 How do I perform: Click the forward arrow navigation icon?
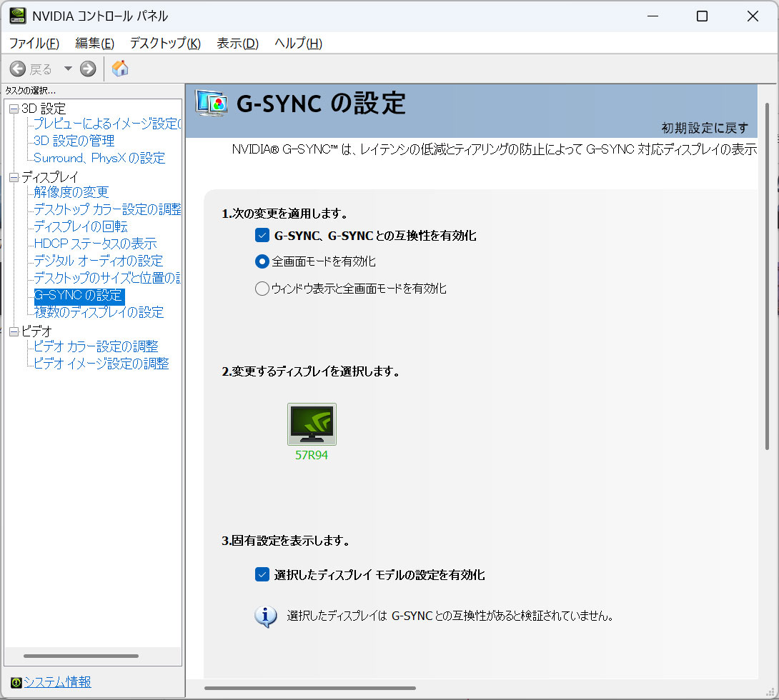[88, 69]
